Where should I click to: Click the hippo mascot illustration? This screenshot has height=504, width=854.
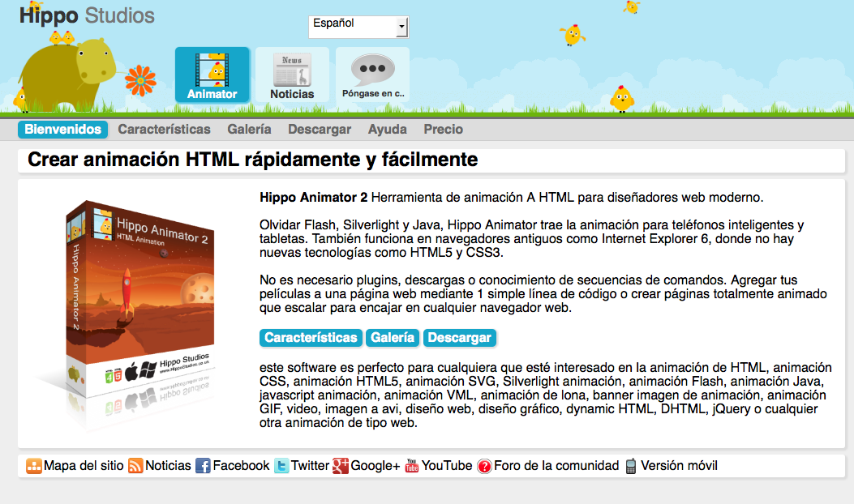[70, 75]
